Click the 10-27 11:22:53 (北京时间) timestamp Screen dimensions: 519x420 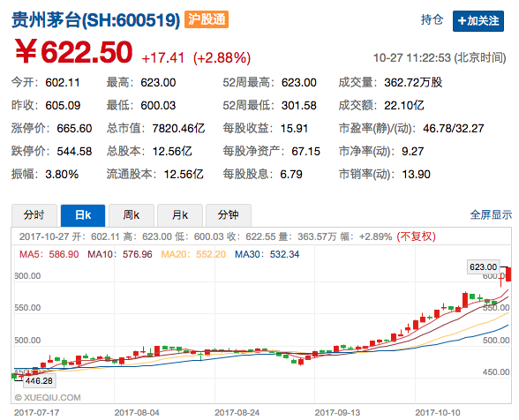pos(440,58)
